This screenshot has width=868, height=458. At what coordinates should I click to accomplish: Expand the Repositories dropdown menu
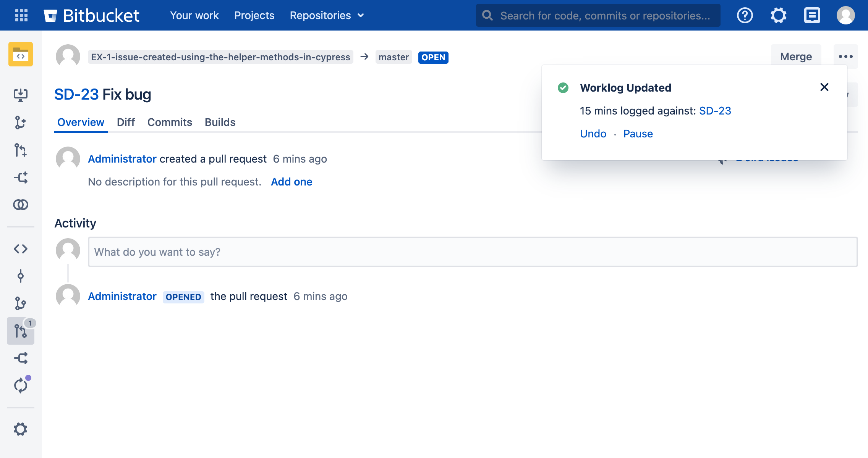coord(327,15)
